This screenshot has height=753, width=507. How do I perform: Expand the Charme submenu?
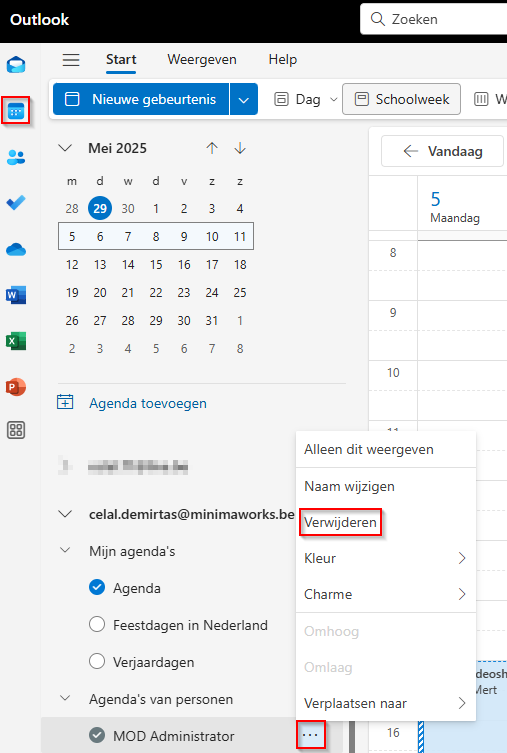(x=462, y=594)
